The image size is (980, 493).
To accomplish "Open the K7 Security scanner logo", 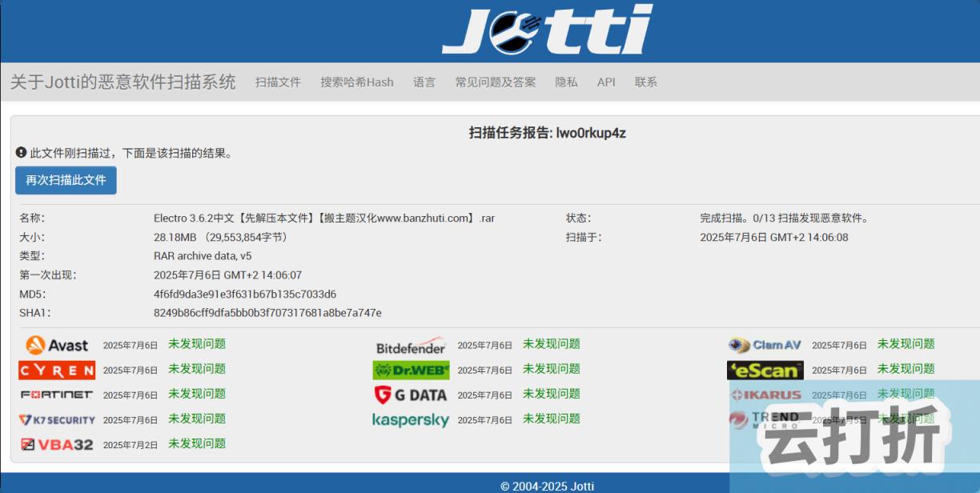I will pos(57,419).
